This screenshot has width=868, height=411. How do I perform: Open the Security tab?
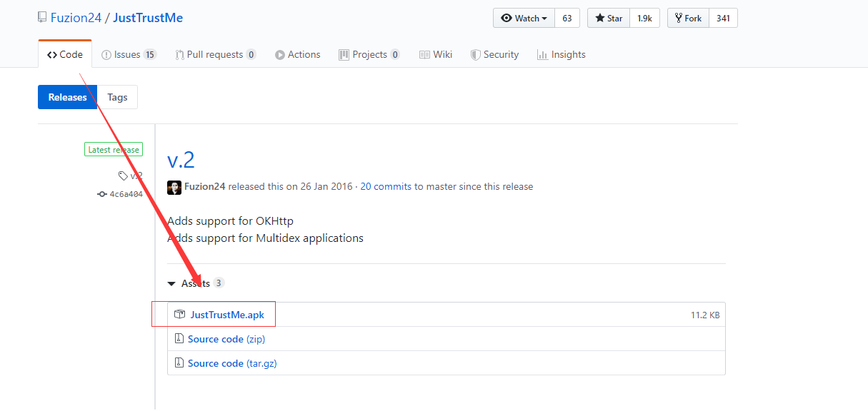[x=494, y=54]
